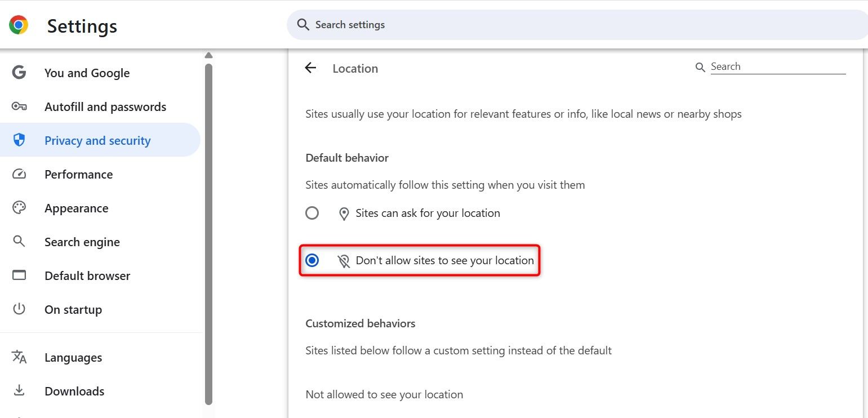This screenshot has width=868, height=418.
Task: Go back using the Location back arrow
Action: [x=310, y=68]
